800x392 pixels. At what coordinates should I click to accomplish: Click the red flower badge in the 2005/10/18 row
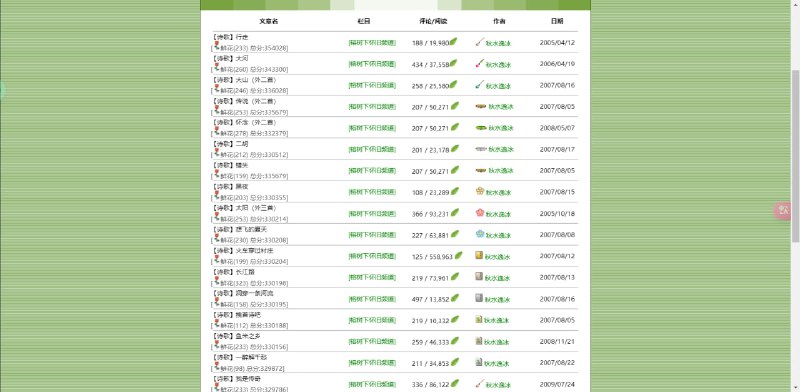(480, 212)
